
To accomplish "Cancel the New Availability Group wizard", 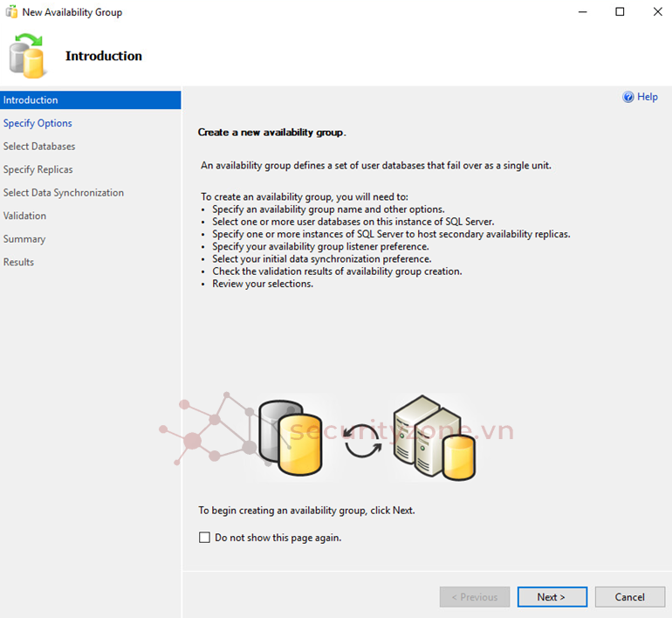I will [x=629, y=597].
